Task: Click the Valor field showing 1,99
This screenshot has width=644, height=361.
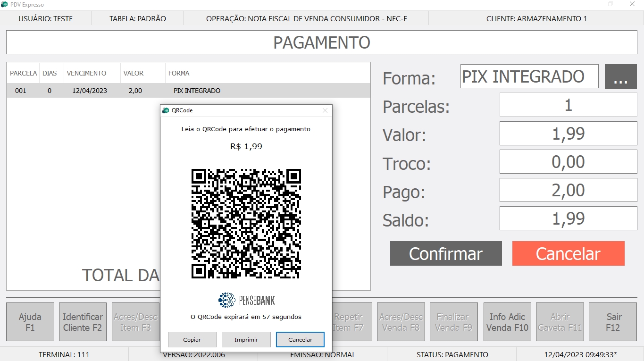Action: pos(568,134)
